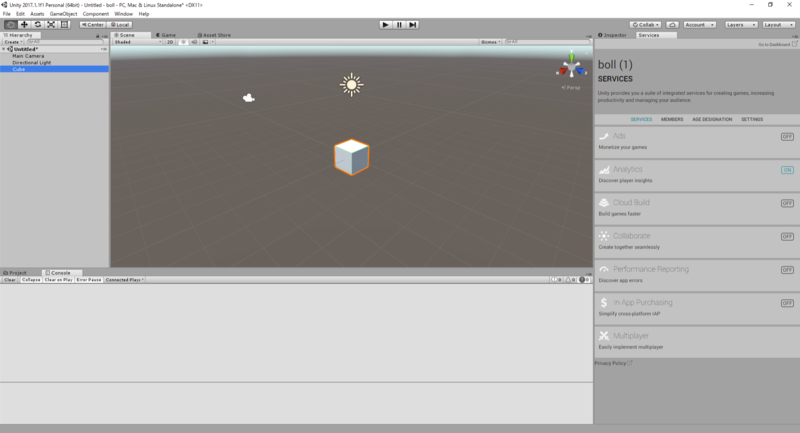Click the Analytics chart icon
Viewport: 800px width, 433px height.
604,169
